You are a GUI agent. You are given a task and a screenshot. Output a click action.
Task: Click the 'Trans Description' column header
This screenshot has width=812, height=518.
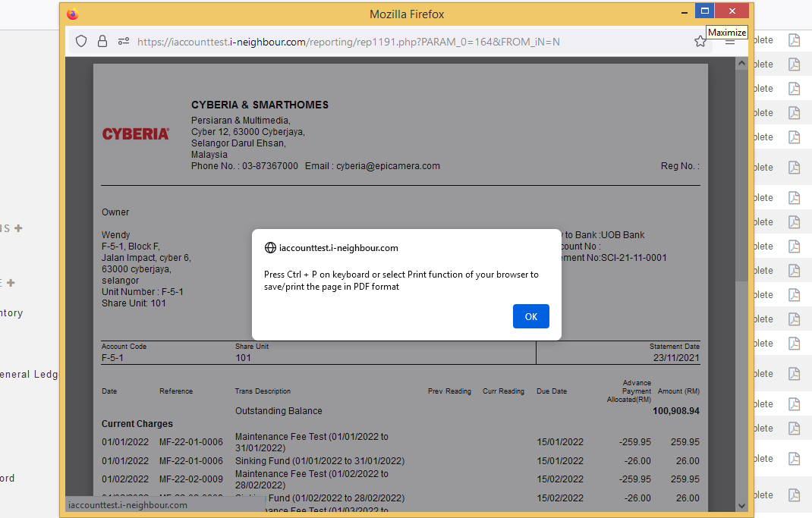tap(263, 391)
